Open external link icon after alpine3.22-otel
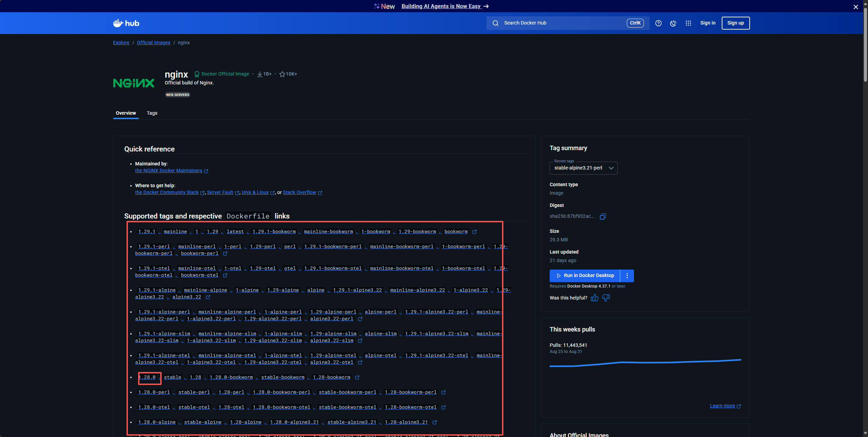868x437 pixels. coord(360,362)
